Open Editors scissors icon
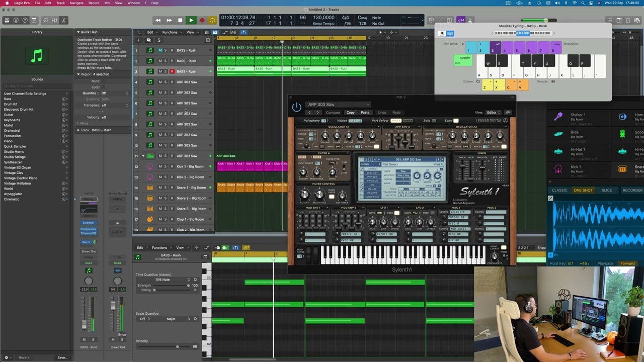644x362 pixels. [x=64, y=20]
